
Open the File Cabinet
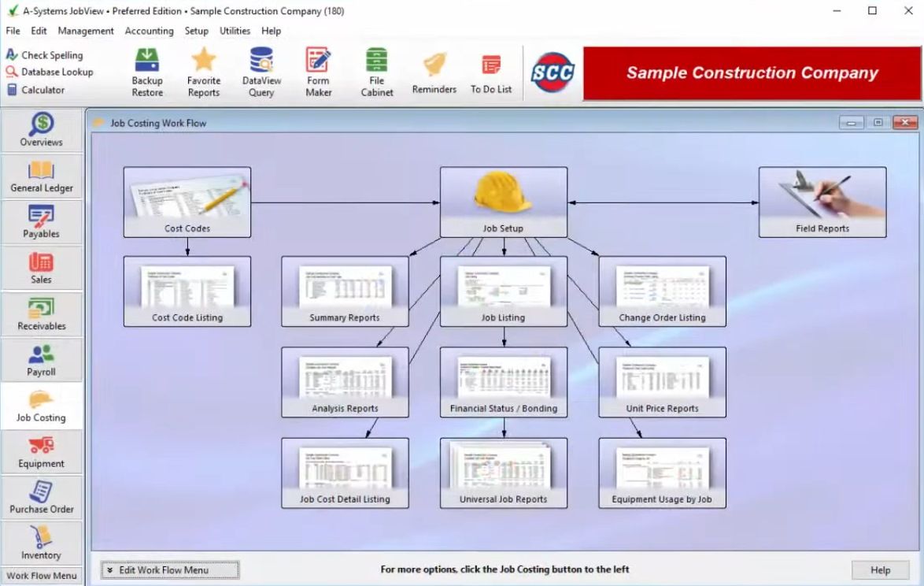point(376,72)
